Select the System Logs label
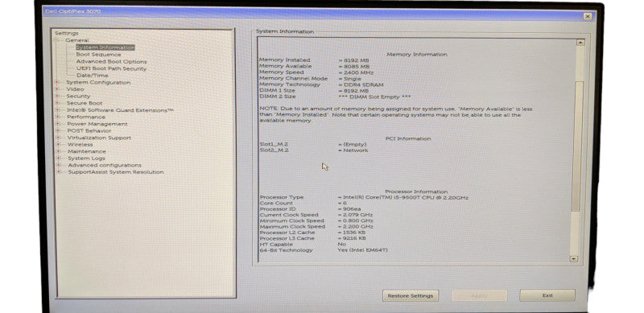Image resolution: width=644 pixels, height=313 pixels. [x=87, y=159]
